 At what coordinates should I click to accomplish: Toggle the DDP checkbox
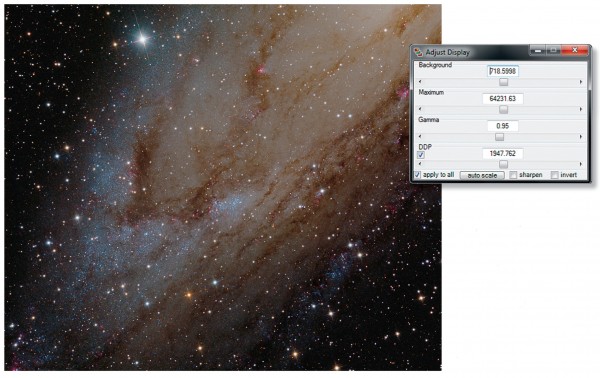click(x=421, y=155)
